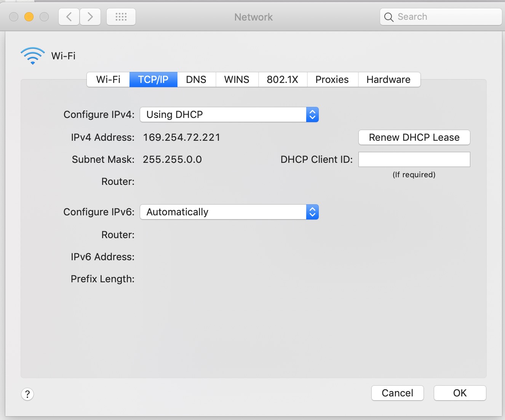
Task: Click the magnifying glass search icon
Action: (x=388, y=17)
